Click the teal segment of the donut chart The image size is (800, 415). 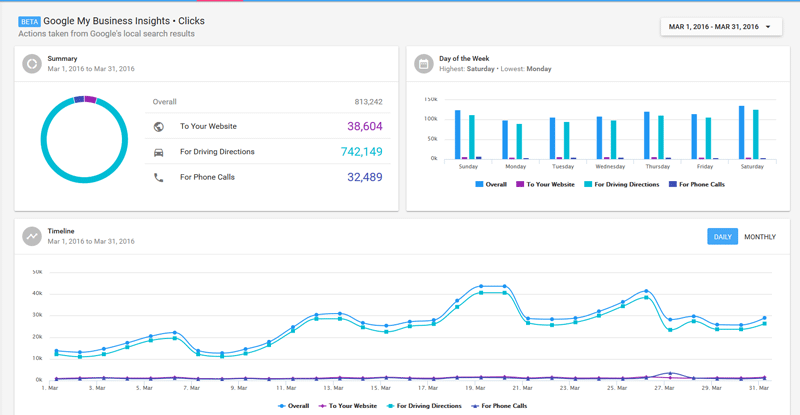84,179
